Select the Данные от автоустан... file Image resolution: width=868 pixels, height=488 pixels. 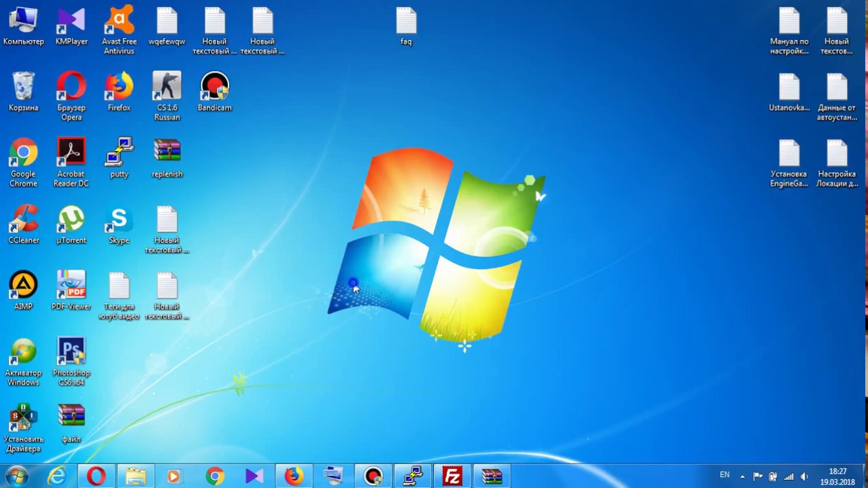click(837, 96)
